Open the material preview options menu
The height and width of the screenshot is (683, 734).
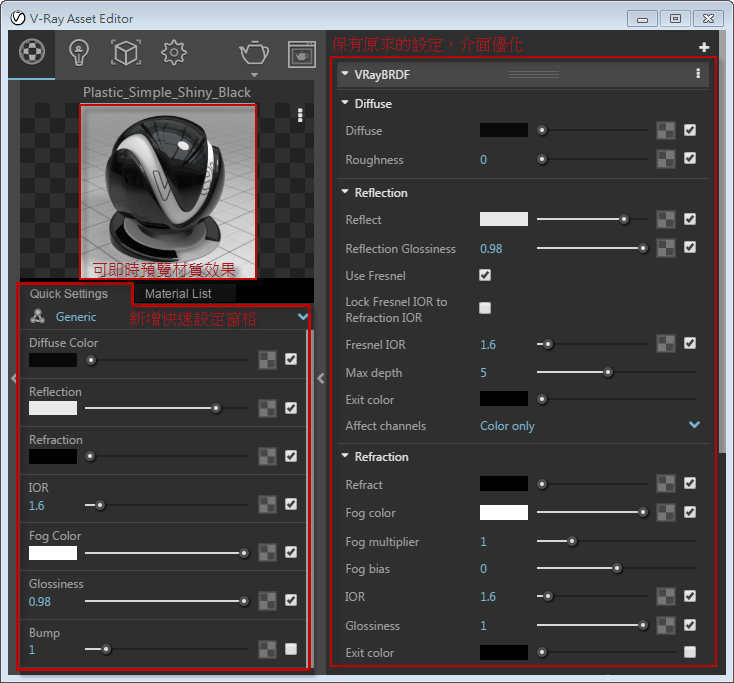click(300, 115)
